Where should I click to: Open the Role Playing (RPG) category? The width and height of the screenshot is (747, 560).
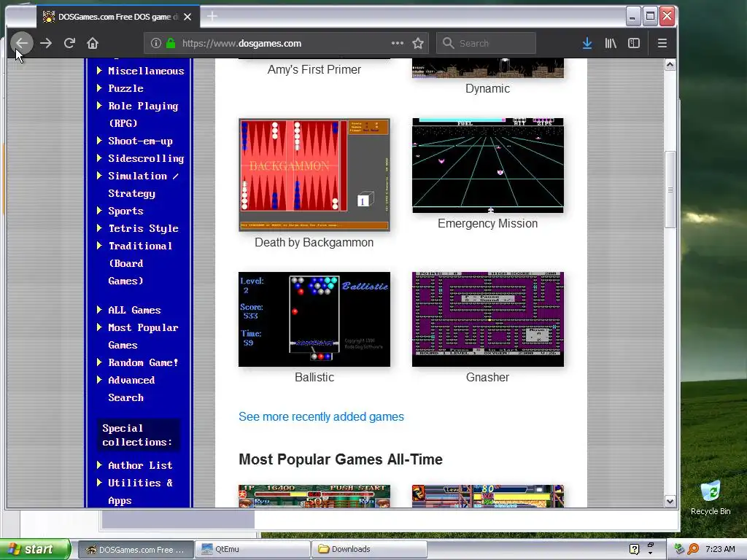point(143,114)
